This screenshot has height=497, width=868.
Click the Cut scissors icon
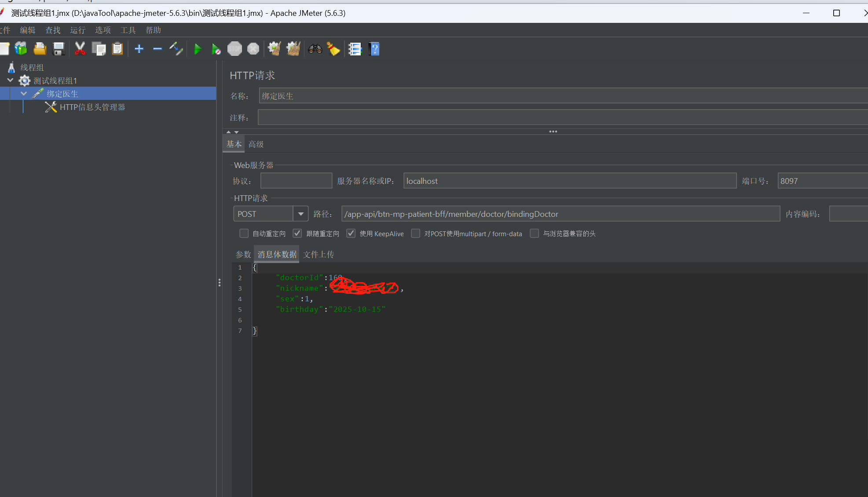point(80,49)
